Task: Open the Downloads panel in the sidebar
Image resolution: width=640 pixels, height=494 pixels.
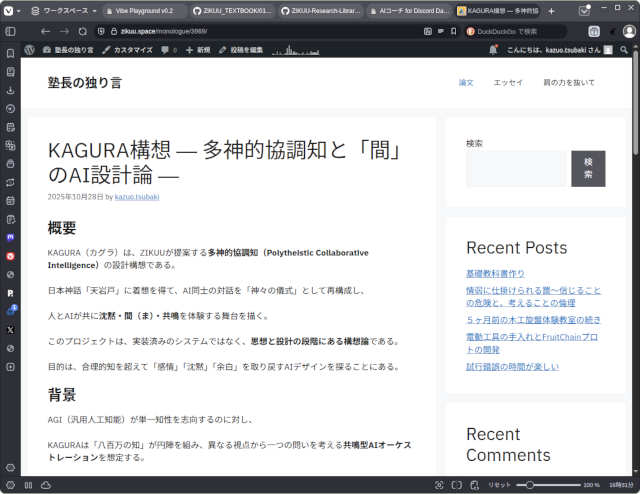Action: [x=10, y=90]
